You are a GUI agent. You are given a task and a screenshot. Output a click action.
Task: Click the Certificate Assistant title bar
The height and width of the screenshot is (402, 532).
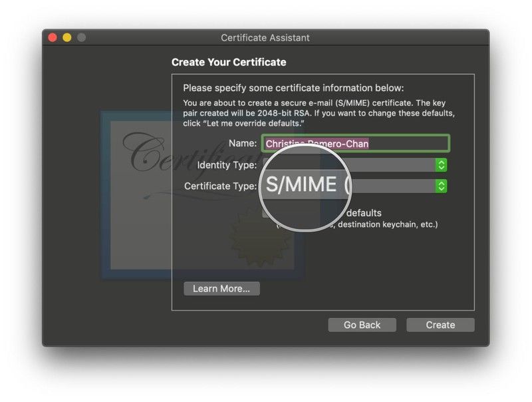265,38
